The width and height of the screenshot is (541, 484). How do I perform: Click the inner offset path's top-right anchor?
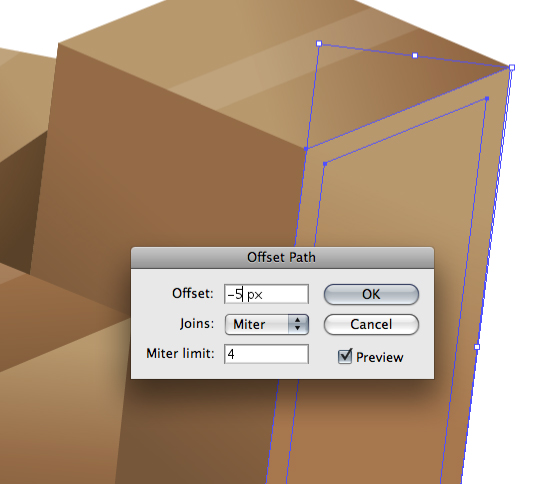coord(487,99)
